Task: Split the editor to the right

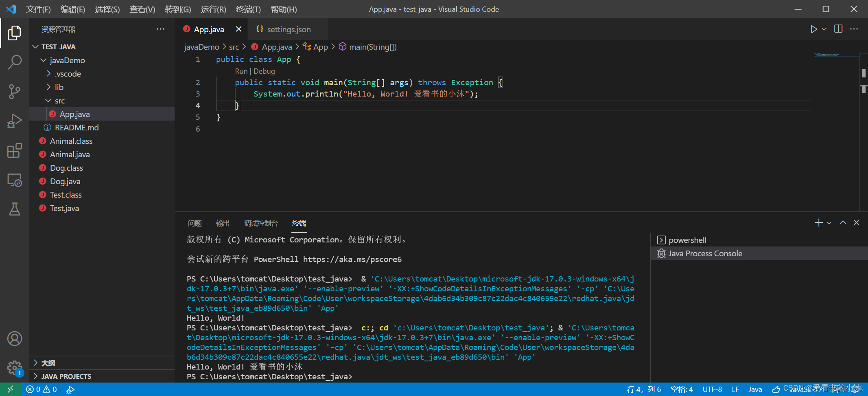Action: [838, 29]
